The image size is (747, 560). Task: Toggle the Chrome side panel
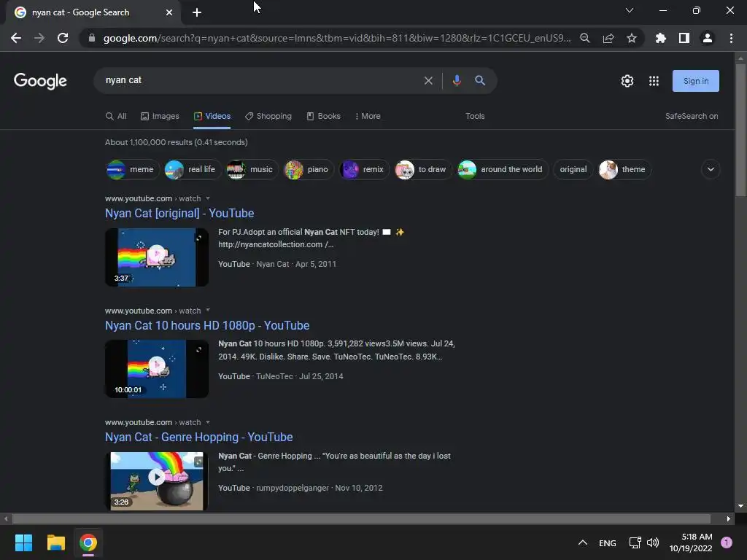pyautogui.click(x=684, y=38)
